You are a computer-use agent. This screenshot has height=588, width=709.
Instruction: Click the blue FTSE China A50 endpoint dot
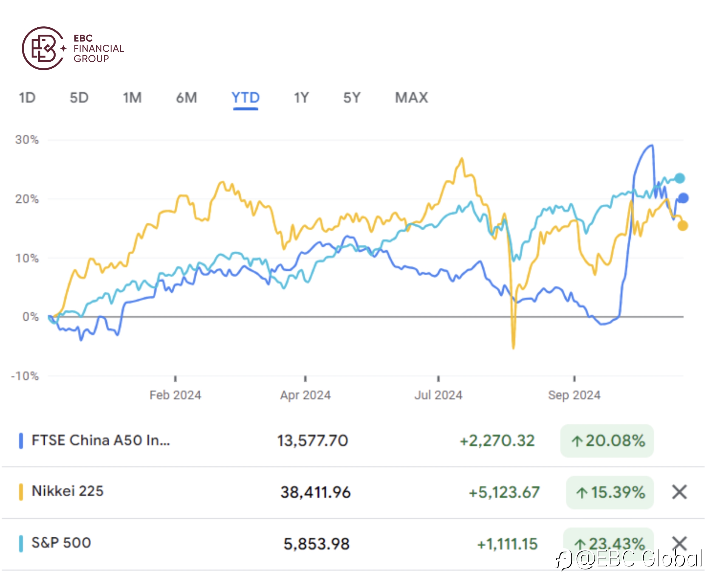[x=683, y=198]
